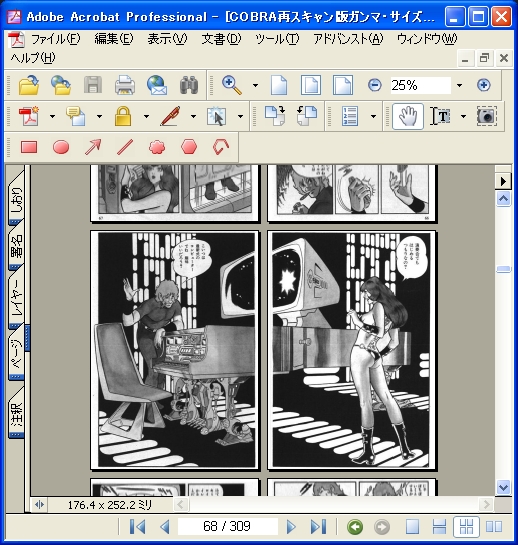The image size is (518, 545).
Task: Expand the Text Select tool dropdown arrow
Action: point(463,116)
